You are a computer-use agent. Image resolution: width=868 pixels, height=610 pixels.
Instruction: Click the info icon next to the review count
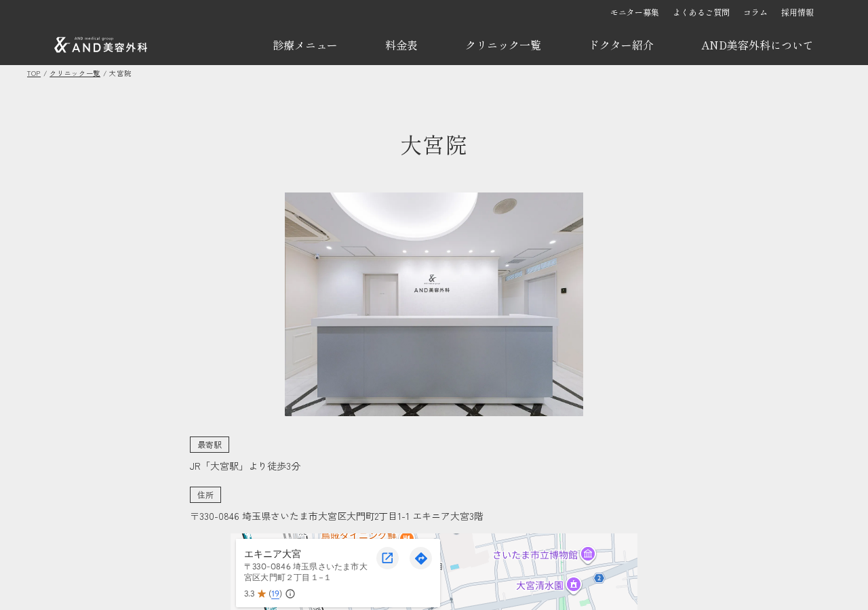(290, 594)
